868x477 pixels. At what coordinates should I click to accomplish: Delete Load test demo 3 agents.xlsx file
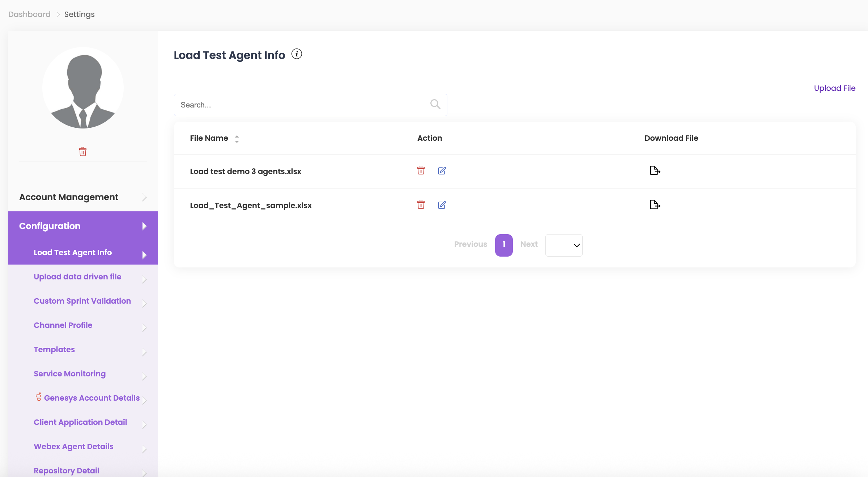(421, 170)
